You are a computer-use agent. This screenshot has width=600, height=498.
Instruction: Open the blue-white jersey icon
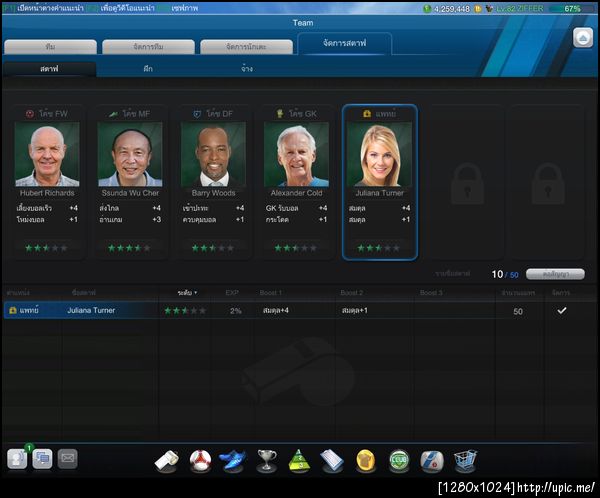432,460
